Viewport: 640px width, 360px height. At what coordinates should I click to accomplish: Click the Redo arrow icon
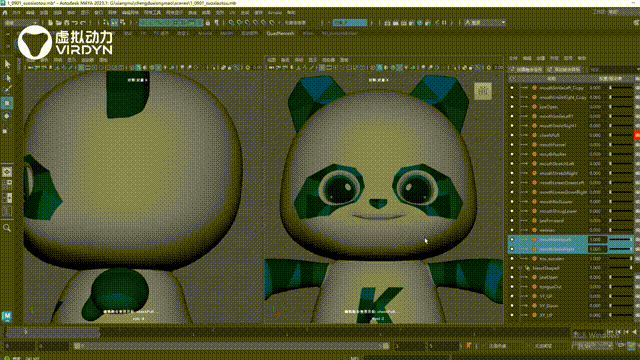83,23
